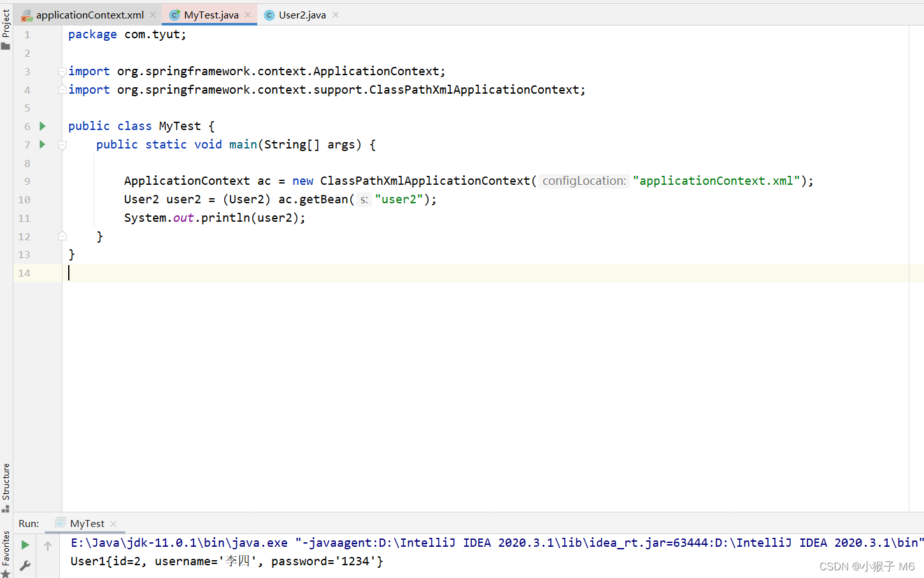Switch to the MyTest.java editor tab
The image size is (924, 578).
pyautogui.click(x=211, y=15)
